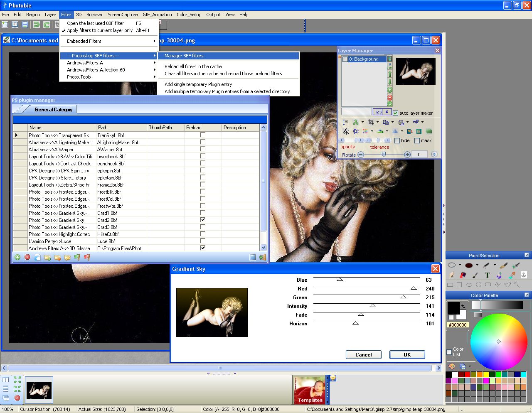Click the Path column header
The width and height of the screenshot is (532, 413).
(x=121, y=128)
